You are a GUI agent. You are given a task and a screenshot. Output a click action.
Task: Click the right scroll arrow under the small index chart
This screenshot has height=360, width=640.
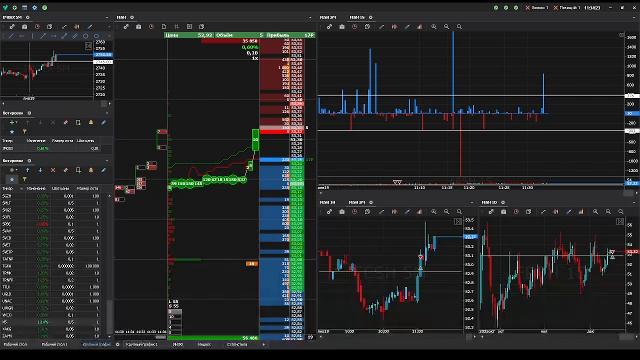[109, 104]
